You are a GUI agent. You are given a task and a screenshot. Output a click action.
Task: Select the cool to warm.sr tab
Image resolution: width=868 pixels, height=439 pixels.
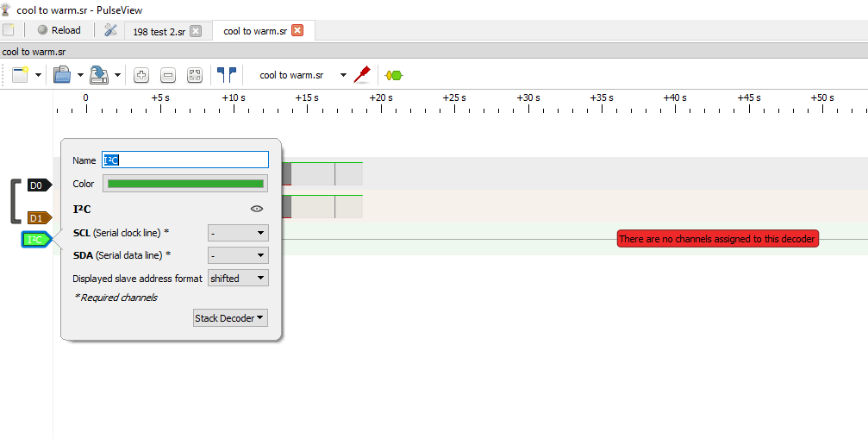tap(255, 31)
